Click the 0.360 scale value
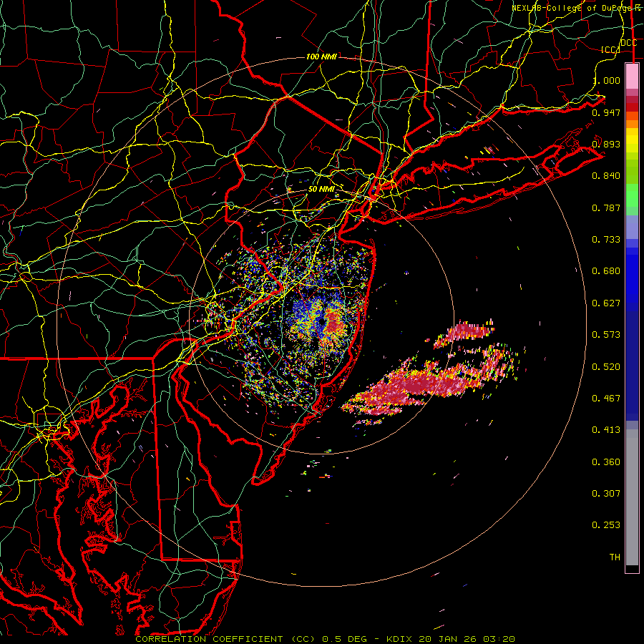The height and width of the screenshot is (644, 644). click(x=606, y=462)
